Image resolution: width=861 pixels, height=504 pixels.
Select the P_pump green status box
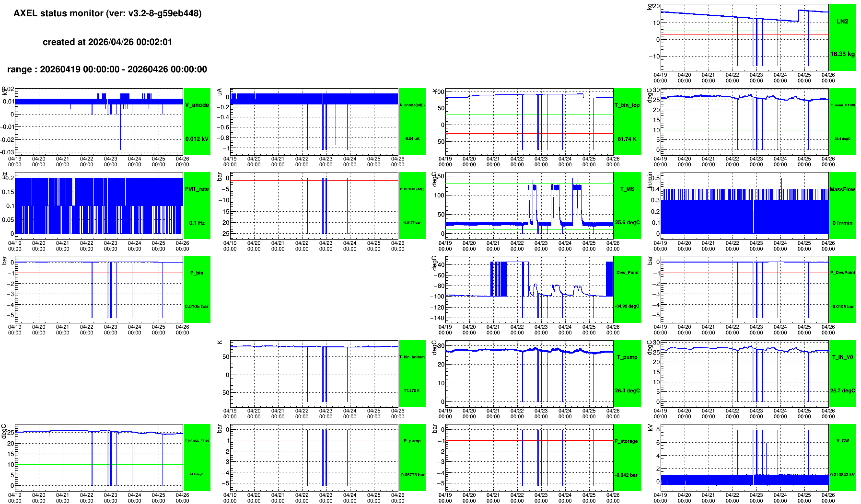pyautogui.click(x=412, y=458)
